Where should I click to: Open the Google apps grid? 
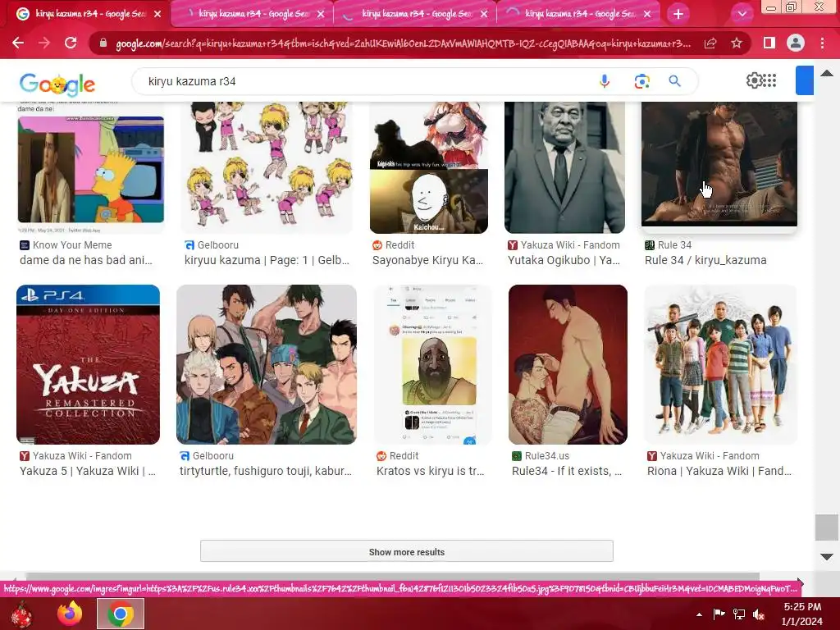click(x=769, y=80)
